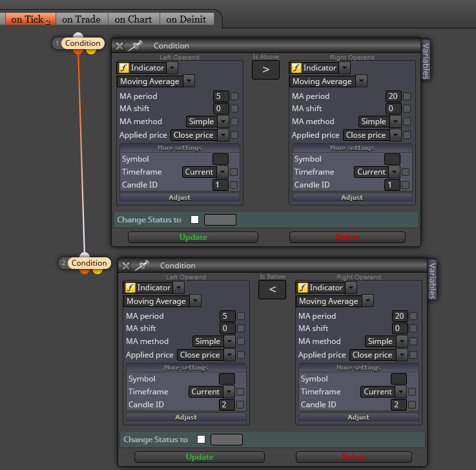Image resolution: width=476 pixels, height=470 pixels.
Task: Click MA shift field in Condition 1 right operand
Action: pyautogui.click(x=393, y=109)
